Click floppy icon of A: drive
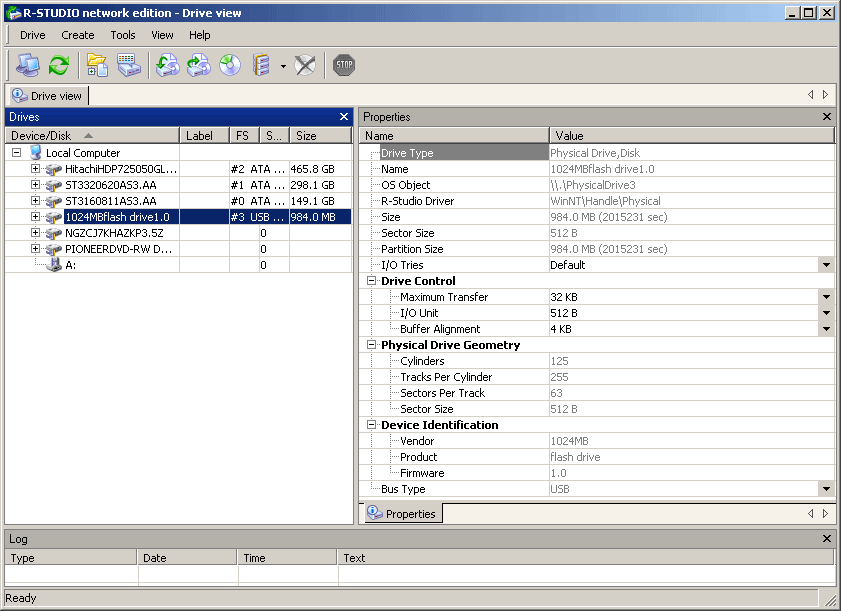The image size is (841, 611). click(x=54, y=265)
